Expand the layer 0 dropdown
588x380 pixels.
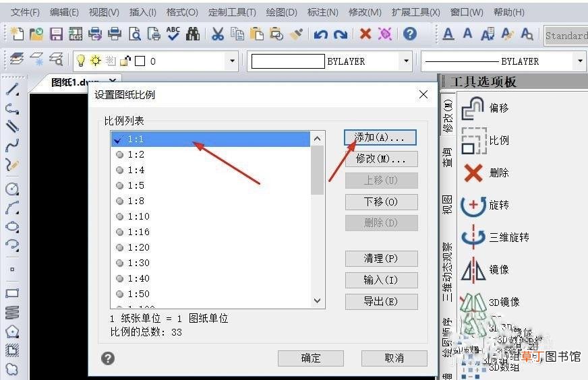[x=232, y=61]
